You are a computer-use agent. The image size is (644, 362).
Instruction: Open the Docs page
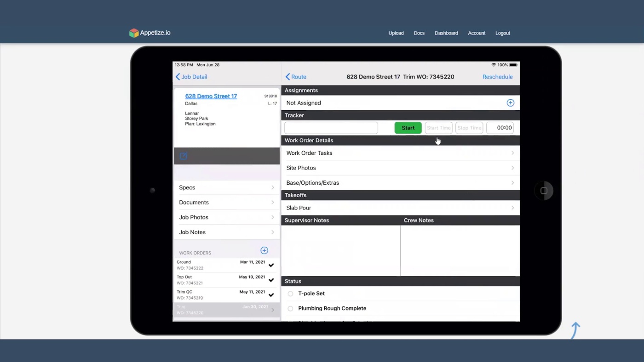click(x=419, y=33)
